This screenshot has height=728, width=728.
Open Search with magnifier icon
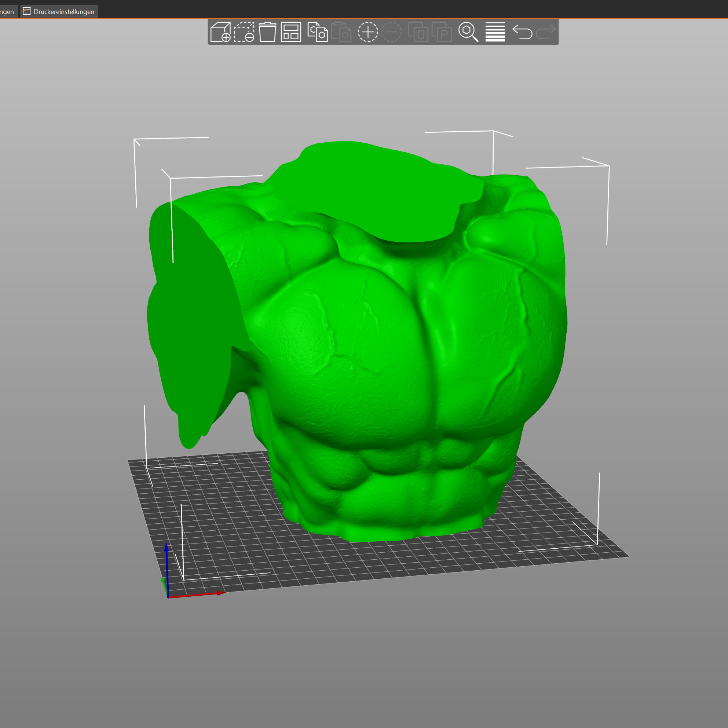click(x=468, y=32)
